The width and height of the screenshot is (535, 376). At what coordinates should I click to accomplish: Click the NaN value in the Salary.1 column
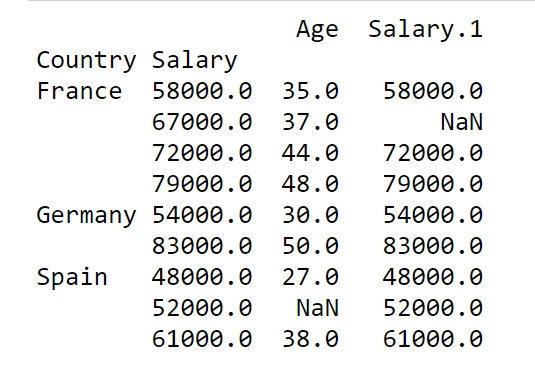(x=462, y=122)
